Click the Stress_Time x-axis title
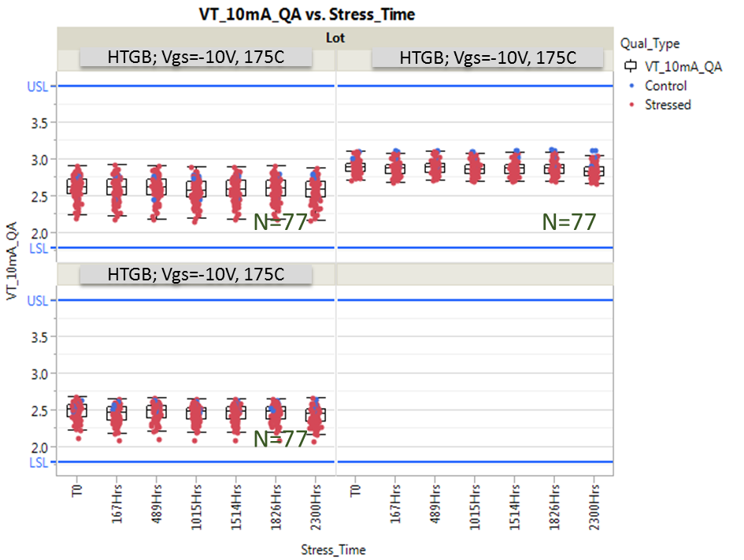The width and height of the screenshot is (744, 560). pos(333,549)
